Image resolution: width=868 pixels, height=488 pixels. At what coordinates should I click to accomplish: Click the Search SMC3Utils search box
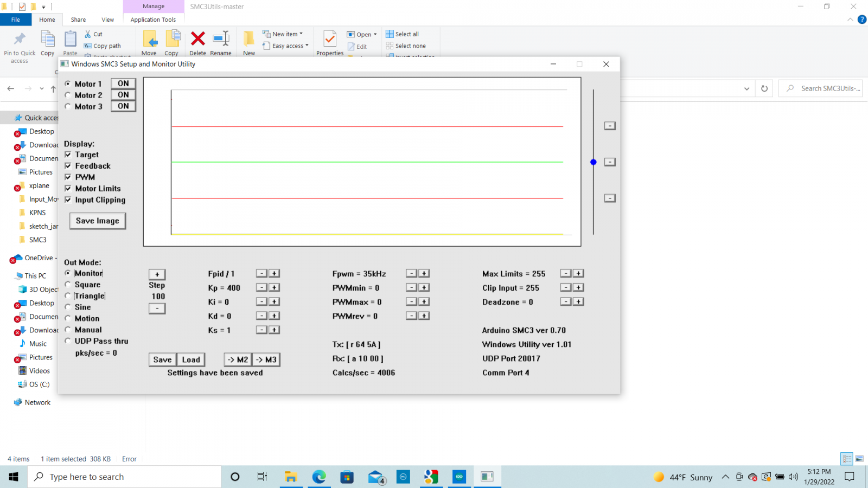pos(820,88)
